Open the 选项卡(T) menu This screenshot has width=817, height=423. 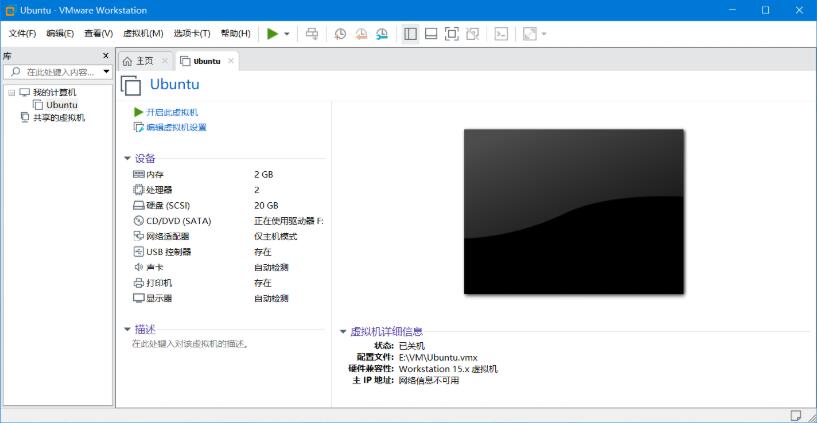point(192,34)
